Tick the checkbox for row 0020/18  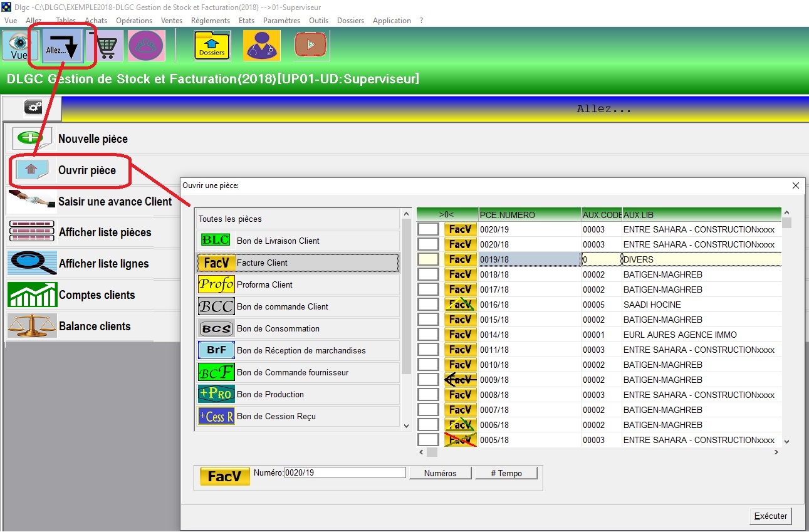point(429,244)
